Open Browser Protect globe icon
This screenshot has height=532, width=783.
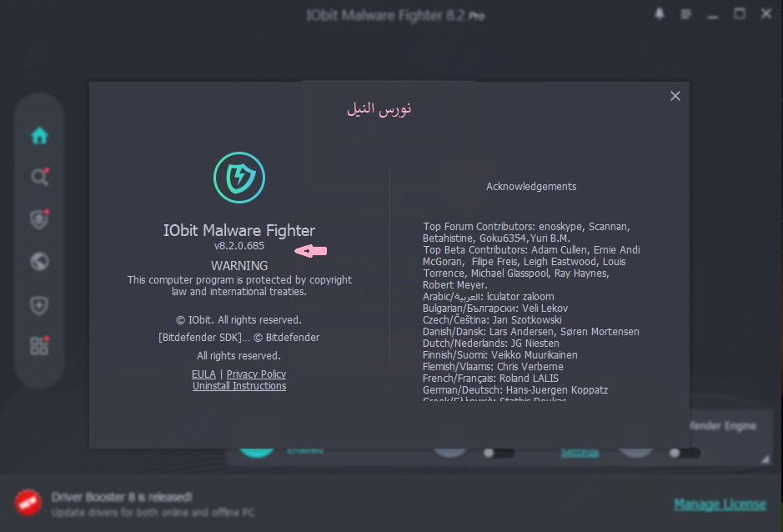pyautogui.click(x=39, y=262)
